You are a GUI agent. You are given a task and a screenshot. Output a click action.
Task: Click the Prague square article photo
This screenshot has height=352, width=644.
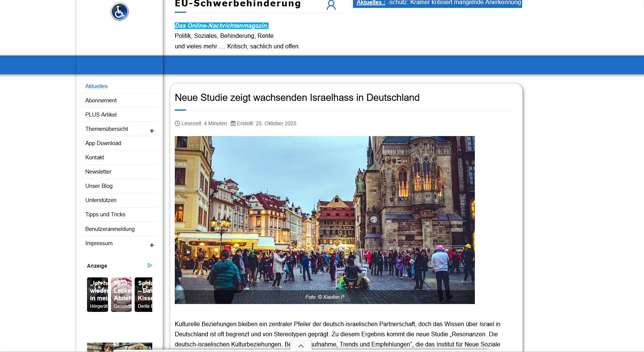(325, 220)
